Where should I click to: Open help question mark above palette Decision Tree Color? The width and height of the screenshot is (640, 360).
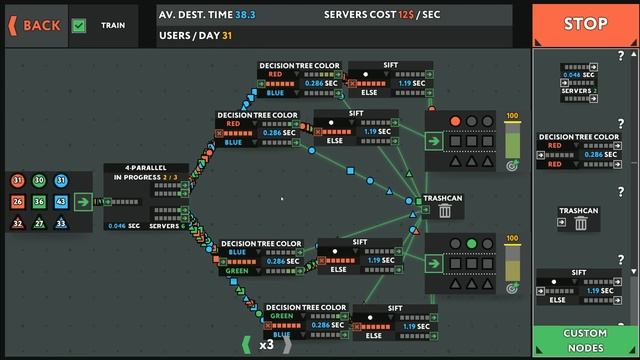621,124
